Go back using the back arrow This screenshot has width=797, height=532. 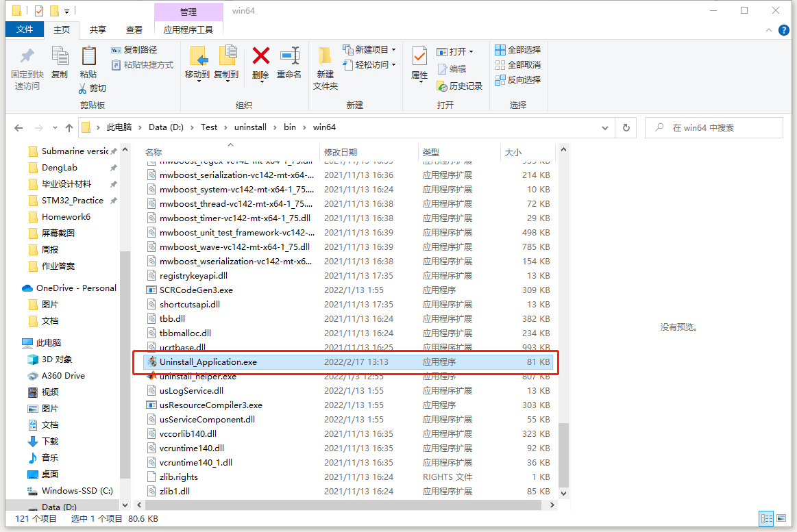pyautogui.click(x=19, y=127)
